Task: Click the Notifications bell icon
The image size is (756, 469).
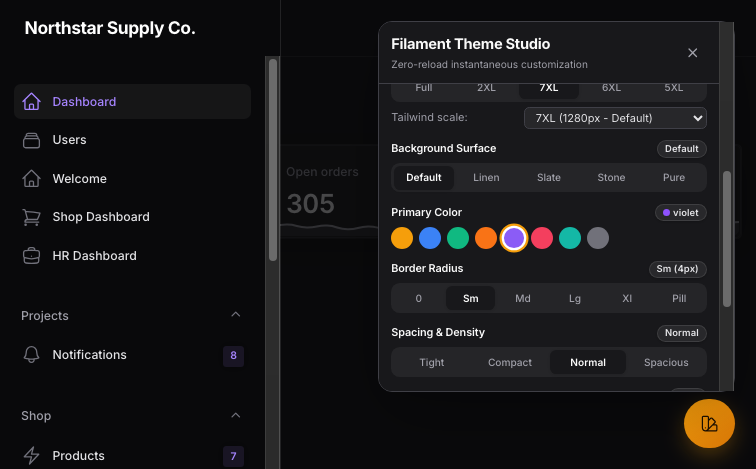Action: pyautogui.click(x=31, y=355)
